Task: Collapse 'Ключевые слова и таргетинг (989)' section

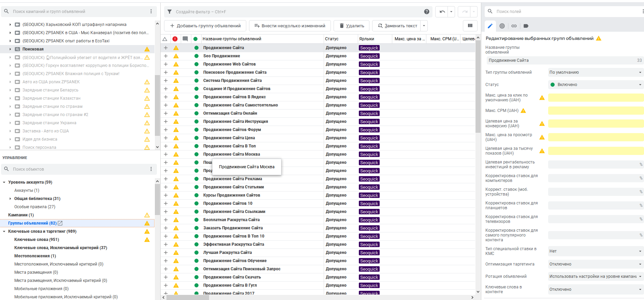Action: (x=4, y=231)
